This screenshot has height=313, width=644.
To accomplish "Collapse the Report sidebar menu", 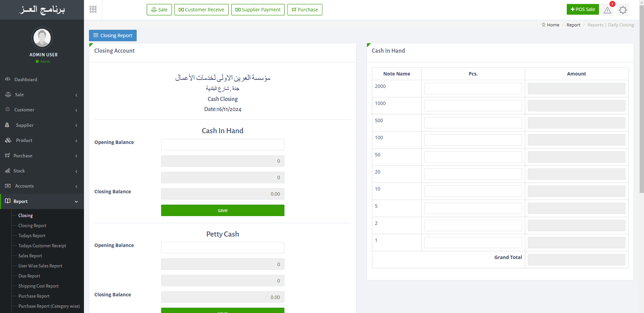I will pyautogui.click(x=76, y=202).
